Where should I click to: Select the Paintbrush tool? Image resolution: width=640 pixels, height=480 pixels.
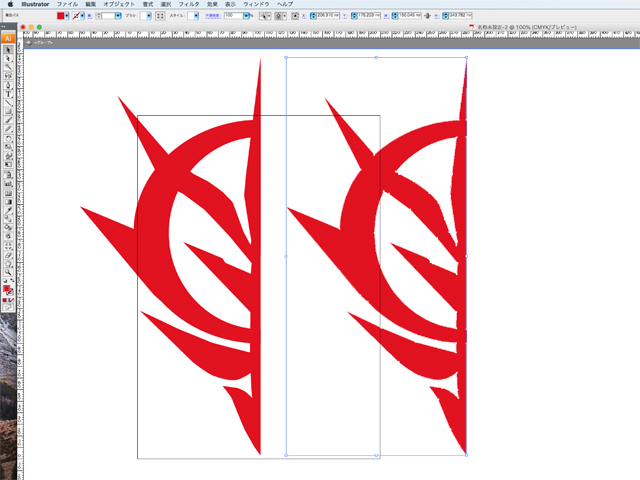tap(8, 120)
